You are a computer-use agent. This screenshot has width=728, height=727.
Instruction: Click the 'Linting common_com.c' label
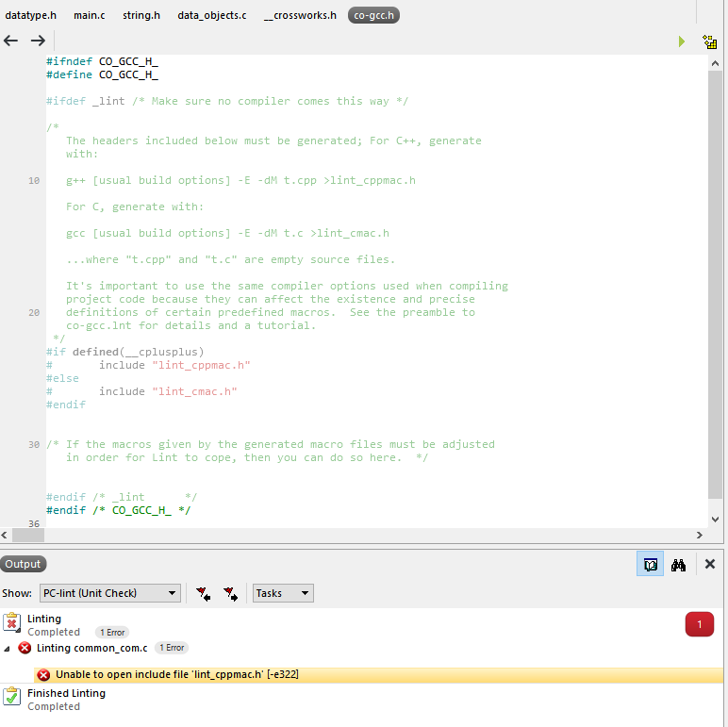coord(91,648)
